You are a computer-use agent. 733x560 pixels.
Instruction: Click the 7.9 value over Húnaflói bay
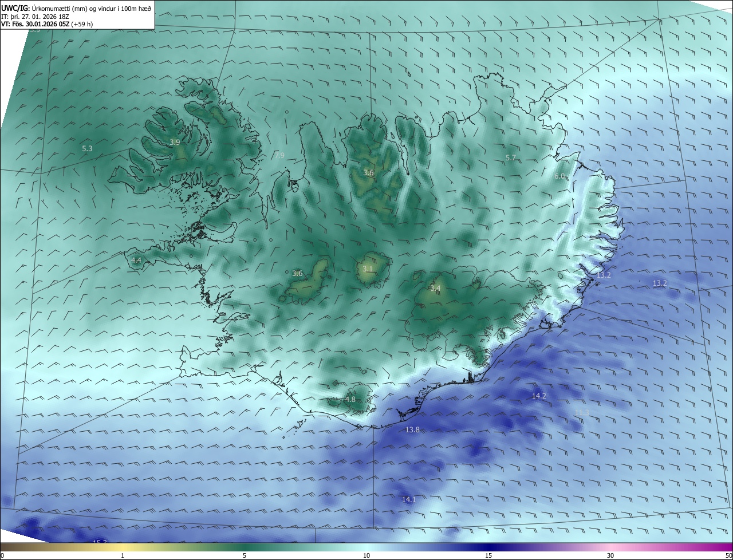(279, 155)
